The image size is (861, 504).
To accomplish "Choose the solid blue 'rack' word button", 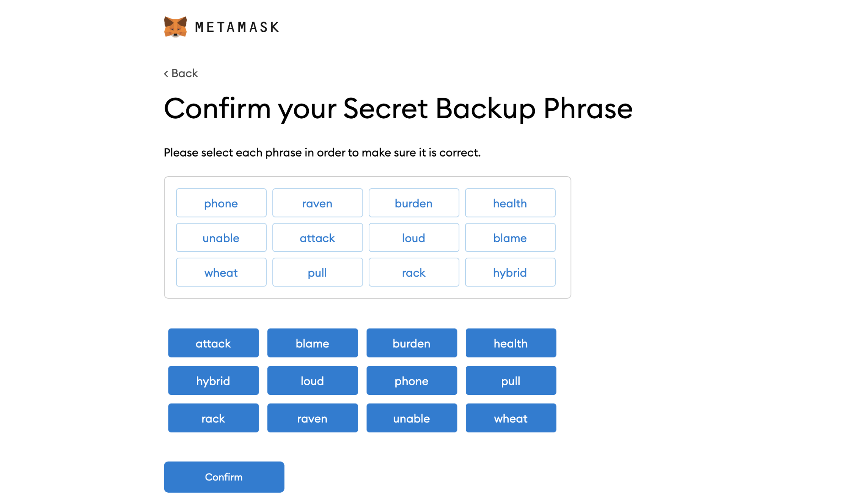I will 214,418.
